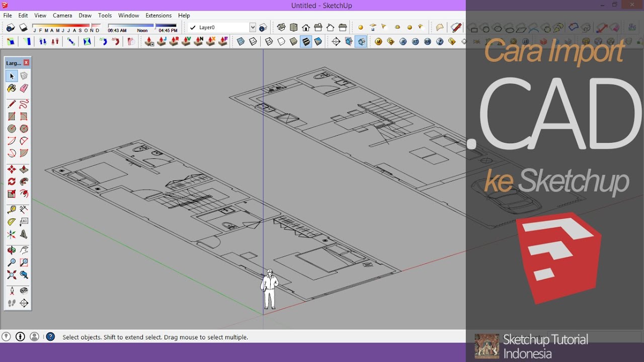This screenshot has height=362, width=644.
Task: Close the Large Tool Set panel
Action: click(x=26, y=63)
